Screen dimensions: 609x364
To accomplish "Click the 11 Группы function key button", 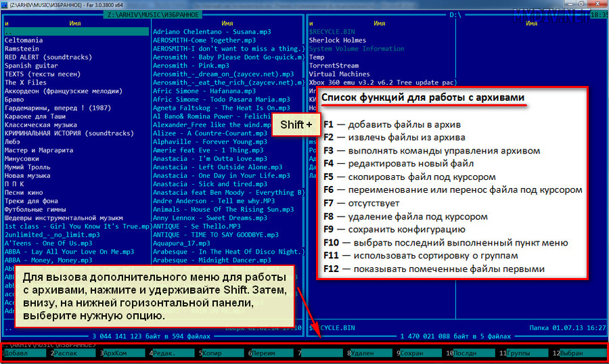I will [x=524, y=353].
